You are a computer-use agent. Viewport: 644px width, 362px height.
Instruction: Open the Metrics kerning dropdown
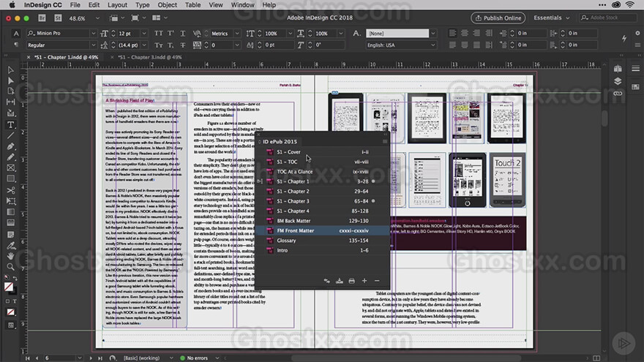(237, 33)
